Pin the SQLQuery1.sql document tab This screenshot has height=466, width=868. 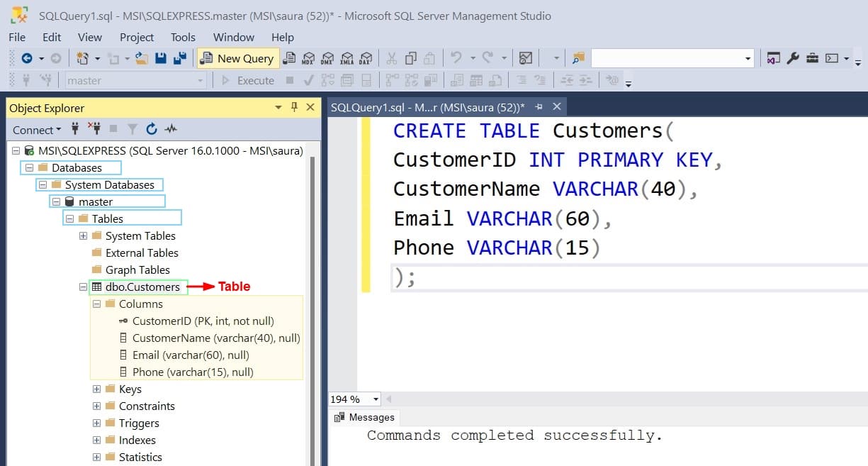(x=539, y=106)
